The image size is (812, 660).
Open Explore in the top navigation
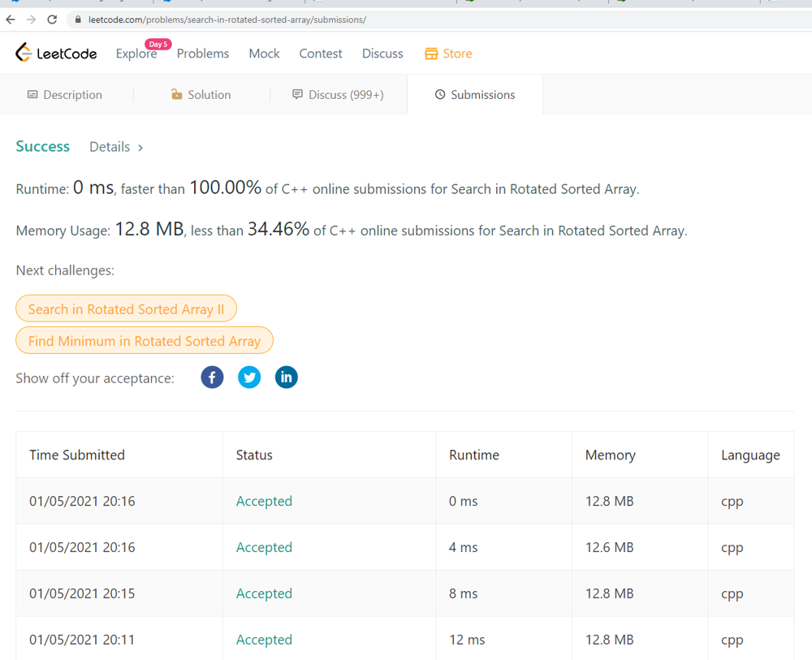click(136, 54)
